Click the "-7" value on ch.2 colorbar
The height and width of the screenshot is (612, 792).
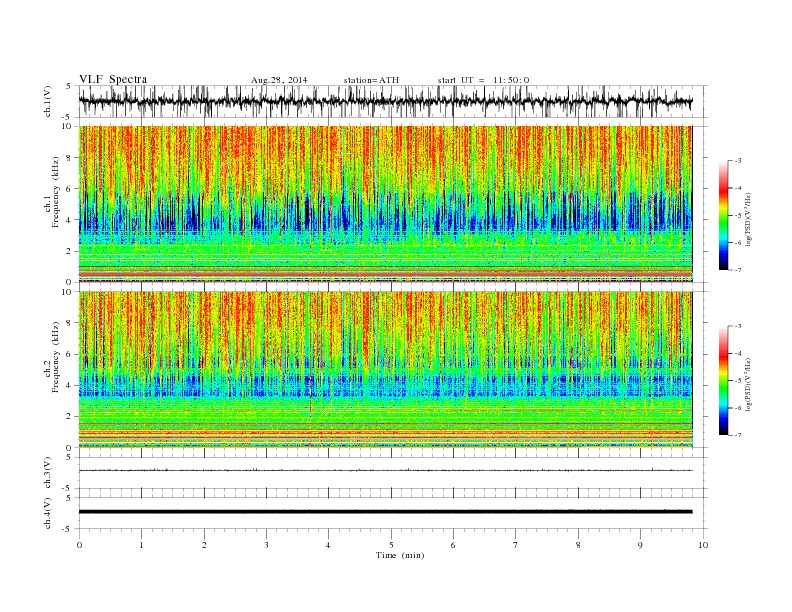coord(737,435)
